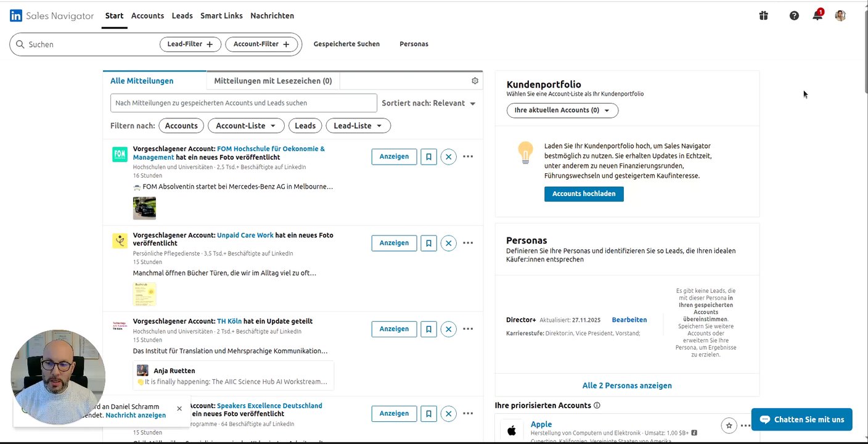Expand the Account-Liste dropdown
The image size is (868, 444).
coord(246,126)
